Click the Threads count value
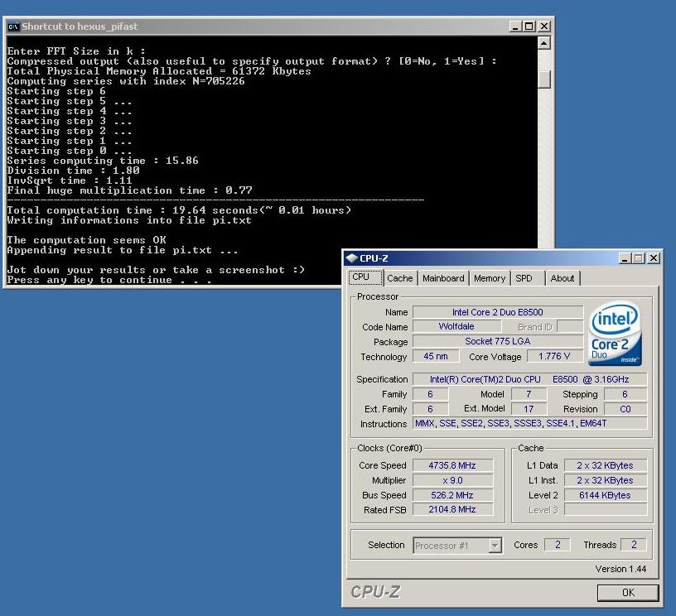Viewport: 676px width, 616px height. (633, 545)
